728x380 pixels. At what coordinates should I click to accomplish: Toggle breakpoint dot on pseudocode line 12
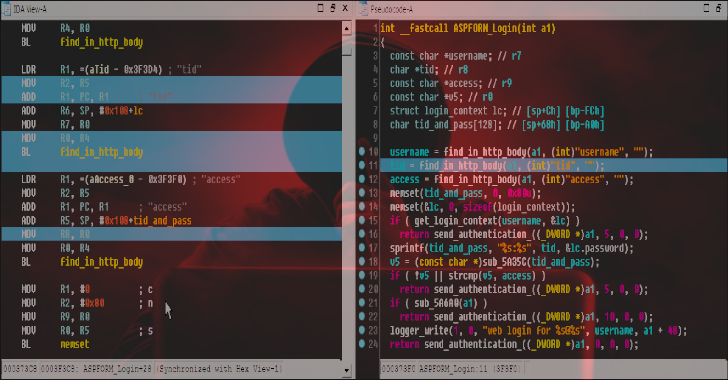362,179
